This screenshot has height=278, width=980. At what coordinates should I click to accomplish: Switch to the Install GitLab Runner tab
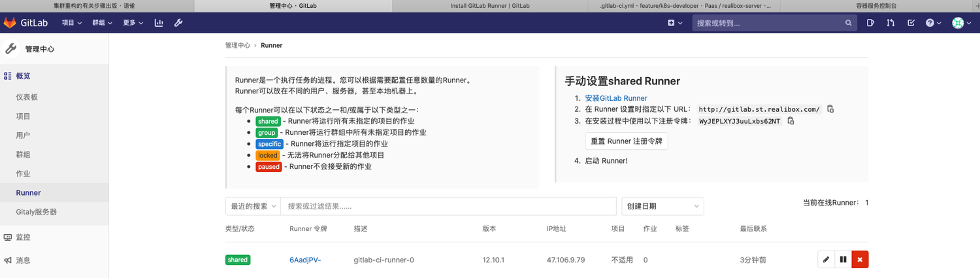[490, 6]
